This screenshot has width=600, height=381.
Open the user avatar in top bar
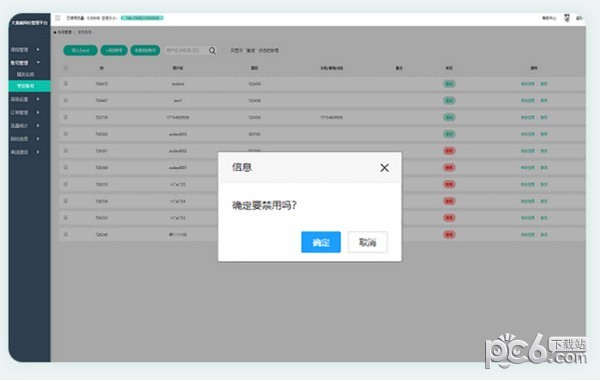coord(567,18)
